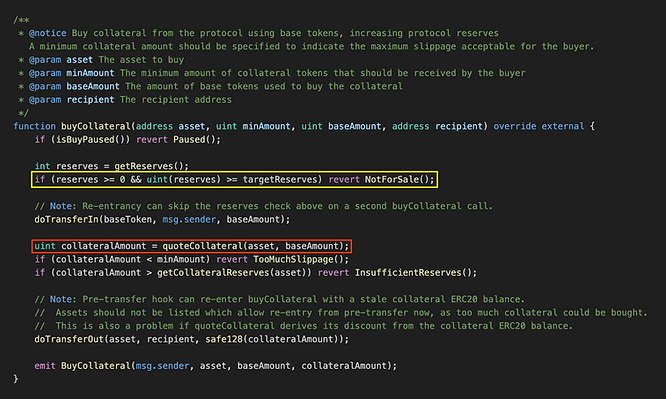Click the override keyword
This screenshot has width=666, height=399.
click(x=515, y=126)
